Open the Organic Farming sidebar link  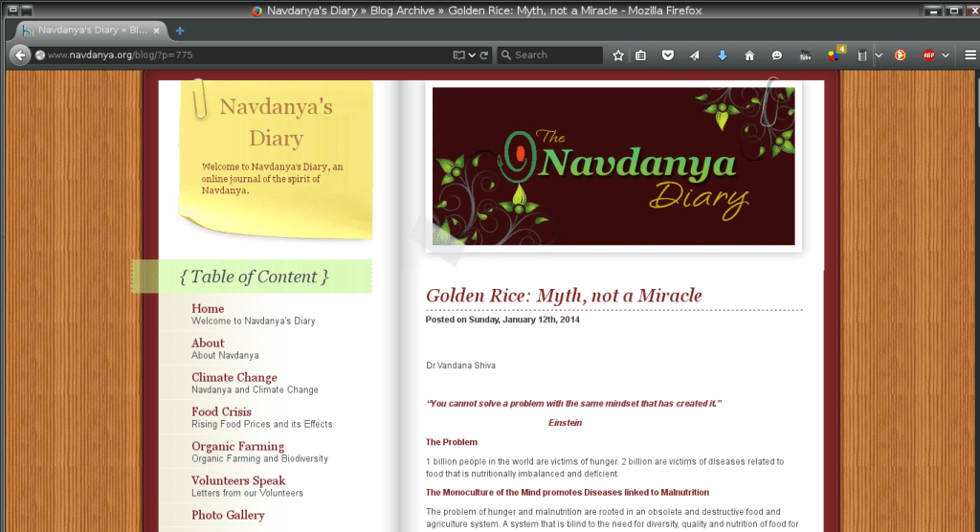237,446
